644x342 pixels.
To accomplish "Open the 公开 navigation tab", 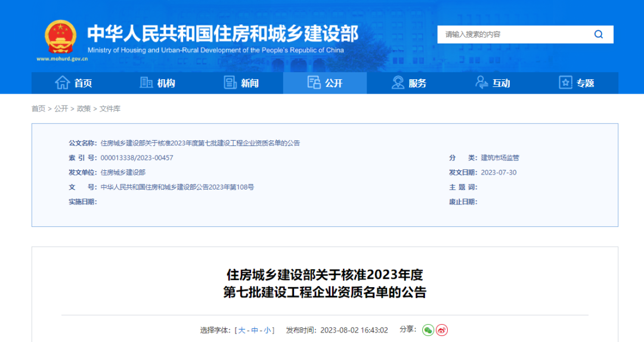I will (325, 83).
